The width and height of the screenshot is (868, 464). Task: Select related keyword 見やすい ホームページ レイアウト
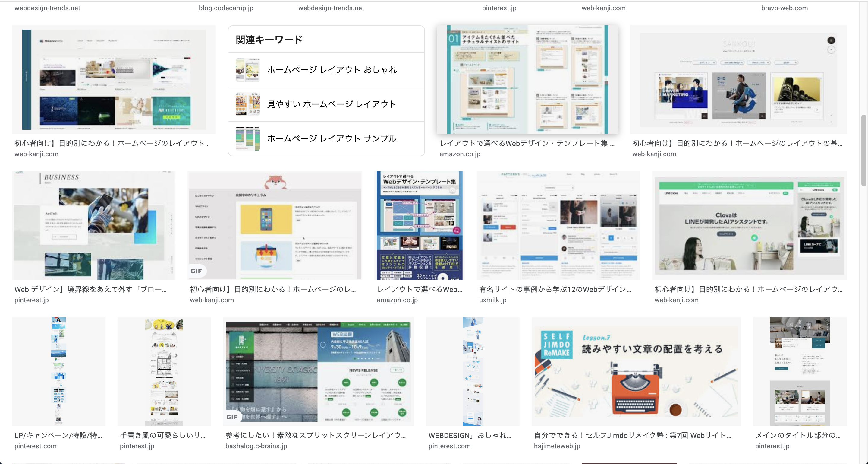pos(331,104)
